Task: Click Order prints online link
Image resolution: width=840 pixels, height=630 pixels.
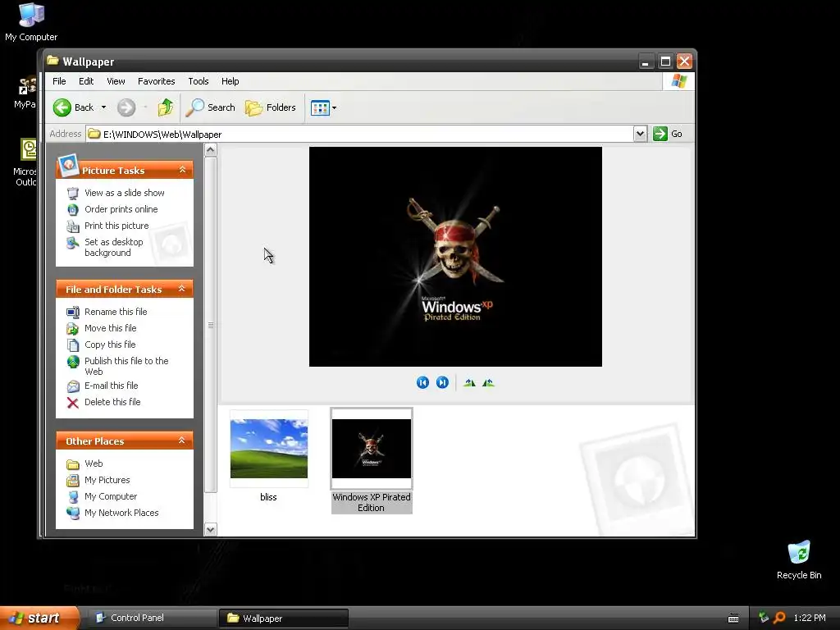Action: click(121, 209)
